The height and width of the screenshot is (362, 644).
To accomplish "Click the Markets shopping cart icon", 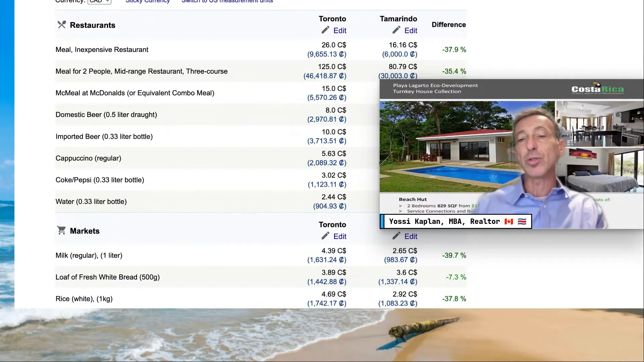I will pos(61,230).
